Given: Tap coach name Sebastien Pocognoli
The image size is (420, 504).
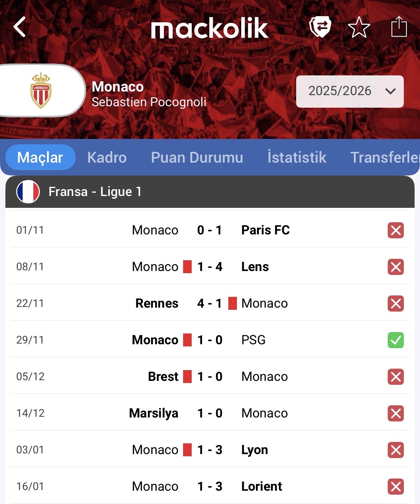Looking at the screenshot, I should point(149,102).
